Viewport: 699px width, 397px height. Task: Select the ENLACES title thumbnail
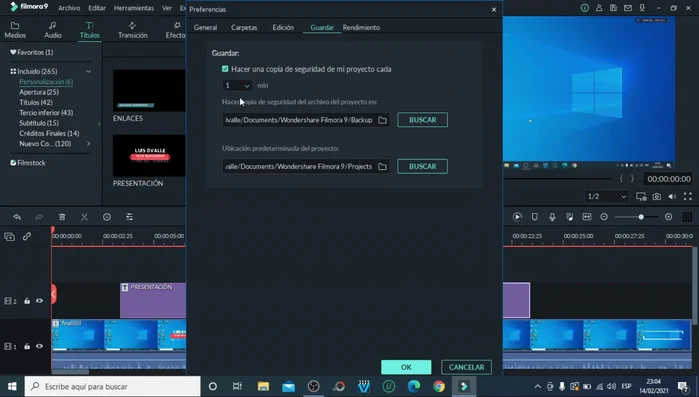149,90
